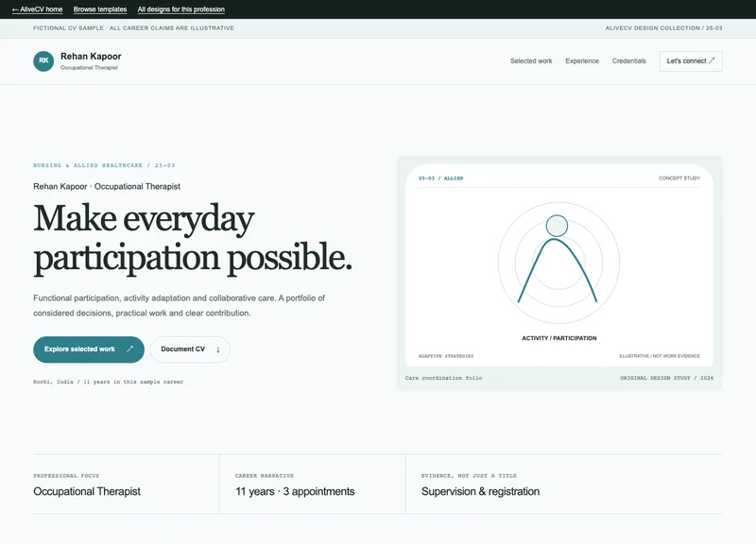Click '25-03 / ALLIED' card label
The width and height of the screenshot is (756, 544).
pyautogui.click(x=440, y=178)
